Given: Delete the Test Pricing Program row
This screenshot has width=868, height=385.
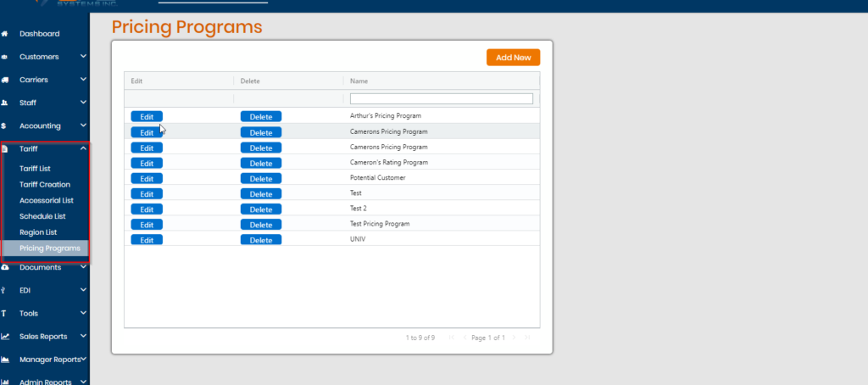Looking at the screenshot, I should pyautogui.click(x=261, y=225).
